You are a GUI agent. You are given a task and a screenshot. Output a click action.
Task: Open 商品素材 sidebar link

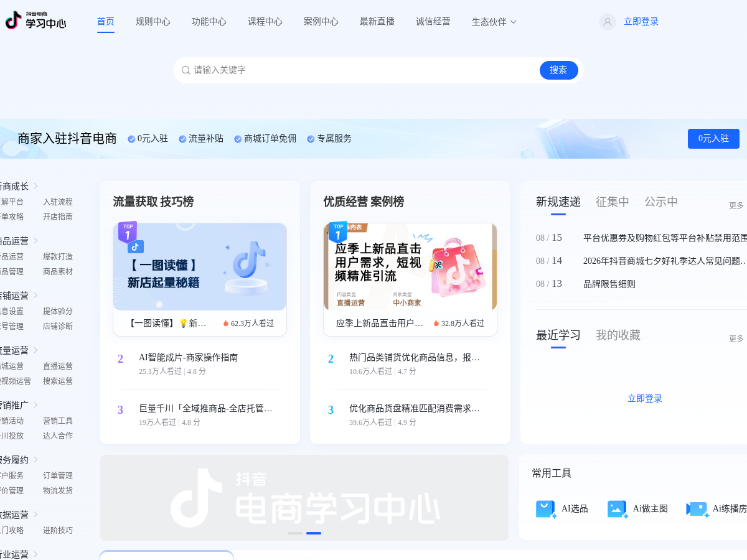click(x=58, y=272)
